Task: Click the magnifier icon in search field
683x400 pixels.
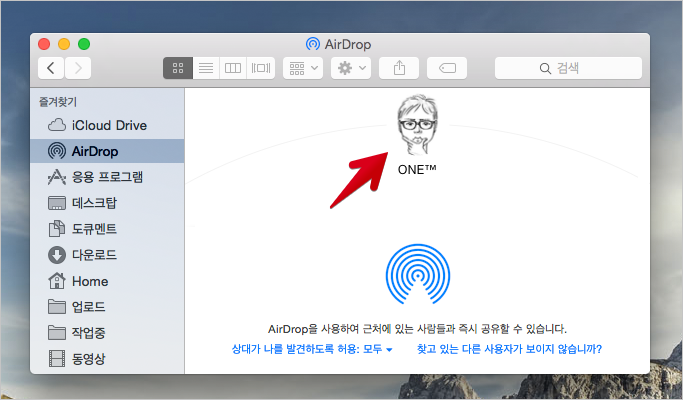Action: 545,68
